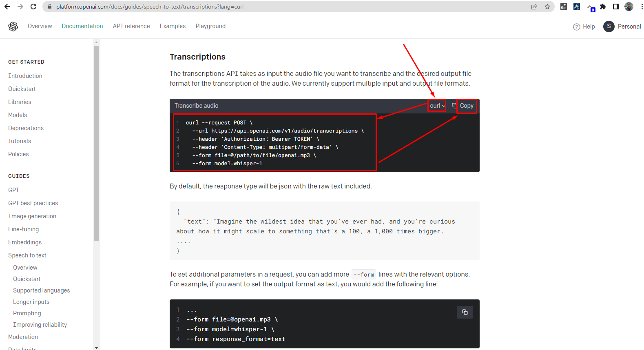
Task: Open the Introduction sidebar link
Action: pos(25,76)
